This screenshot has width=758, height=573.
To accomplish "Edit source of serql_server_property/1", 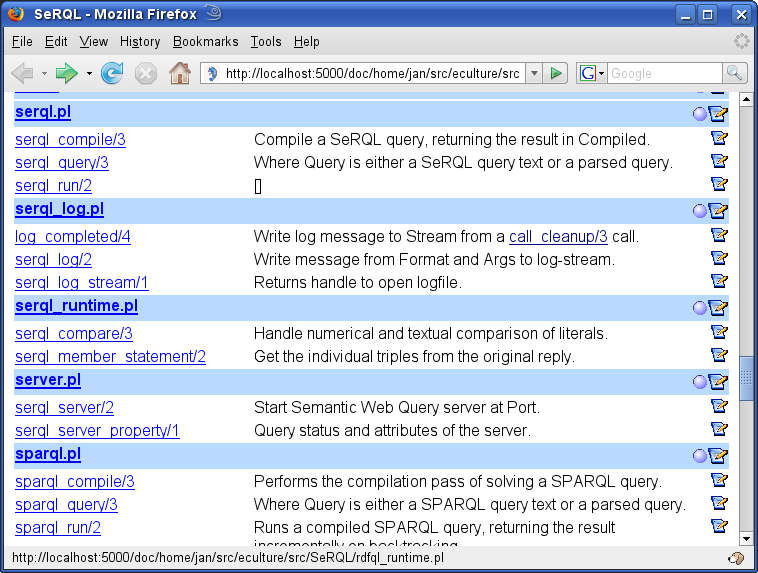I will 719,429.
